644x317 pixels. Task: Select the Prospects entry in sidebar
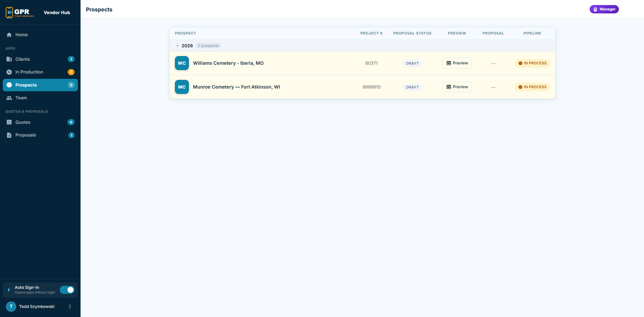27,85
